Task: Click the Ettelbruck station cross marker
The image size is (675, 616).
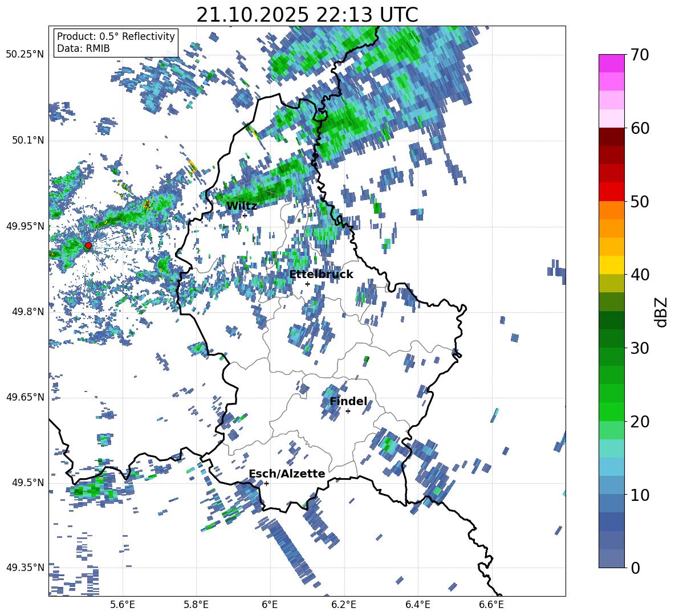Action: (x=307, y=284)
